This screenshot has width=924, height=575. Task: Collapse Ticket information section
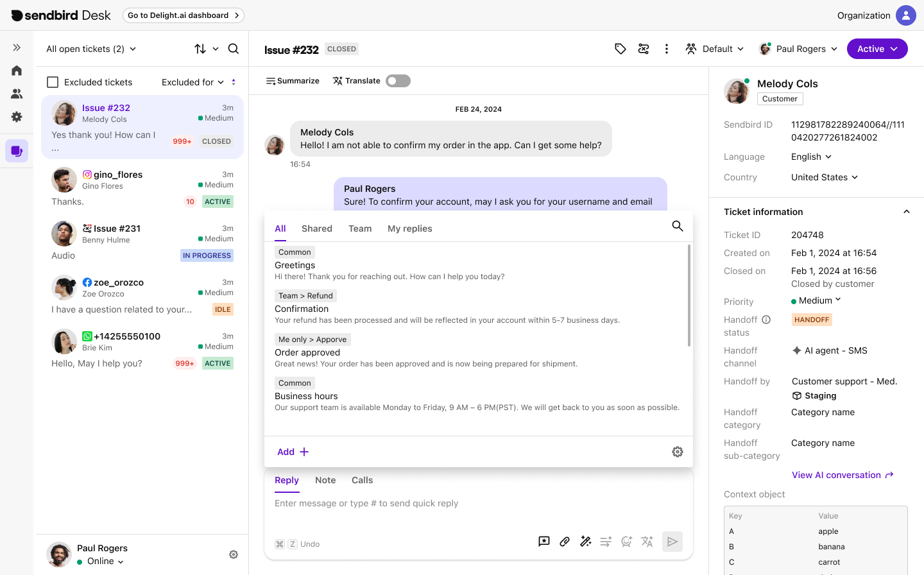[x=906, y=212]
